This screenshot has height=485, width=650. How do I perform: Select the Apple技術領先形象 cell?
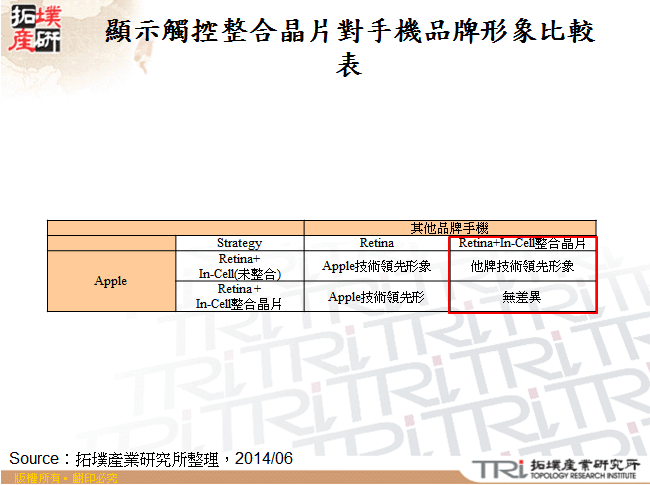[x=376, y=266]
